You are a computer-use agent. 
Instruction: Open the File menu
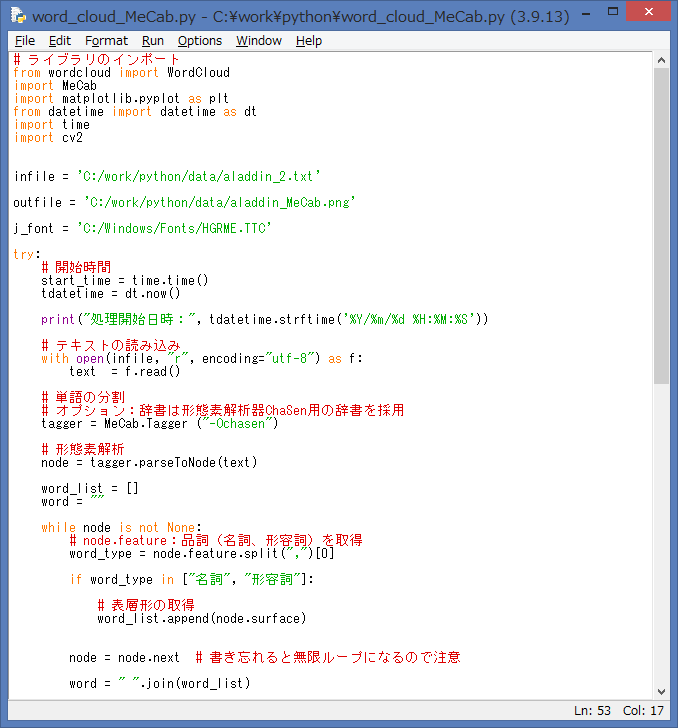pyautogui.click(x=25, y=41)
